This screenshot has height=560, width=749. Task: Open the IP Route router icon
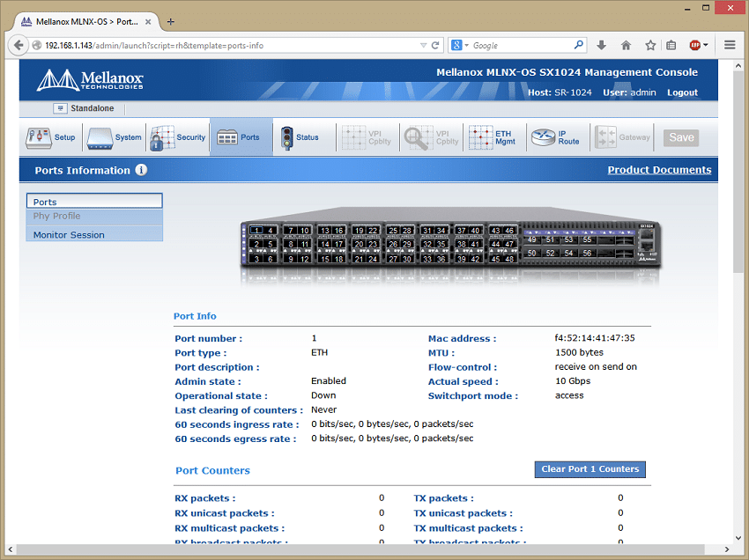tap(543, 138)
